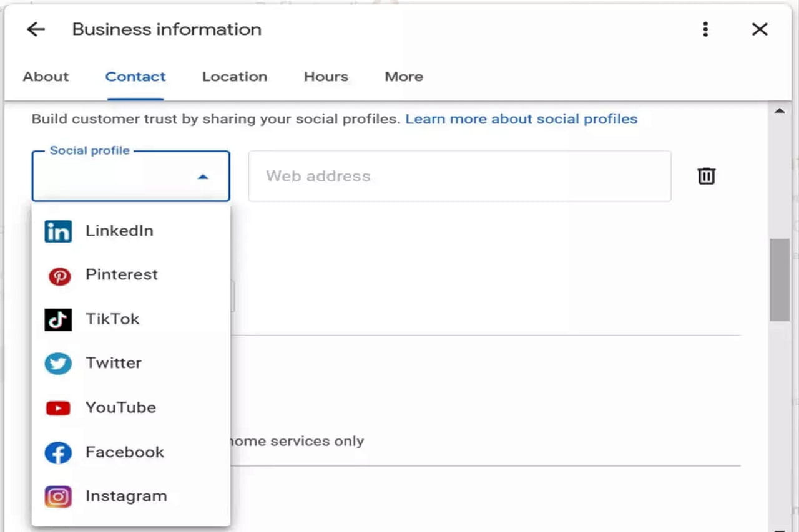This screenshot has height=532, width=799.
Task: Click the Social profile combo box
Action: click(119, 177)
